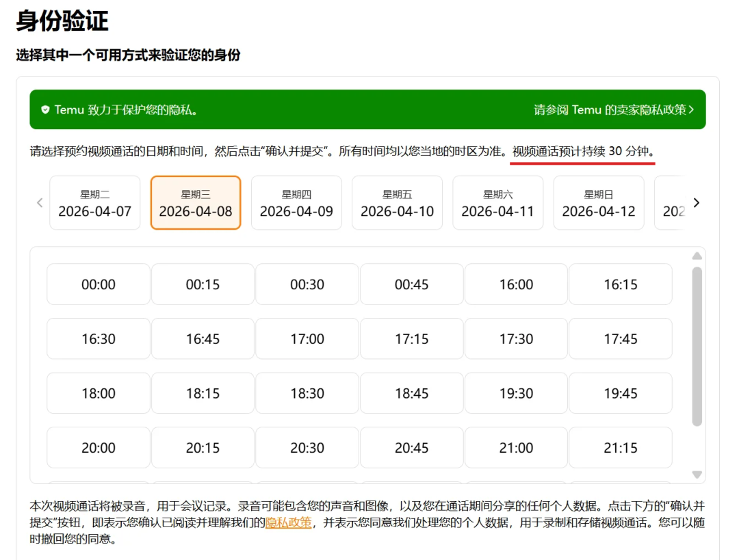Select the 星期二 2026-04-07 date card

click(x=94, y=202)
